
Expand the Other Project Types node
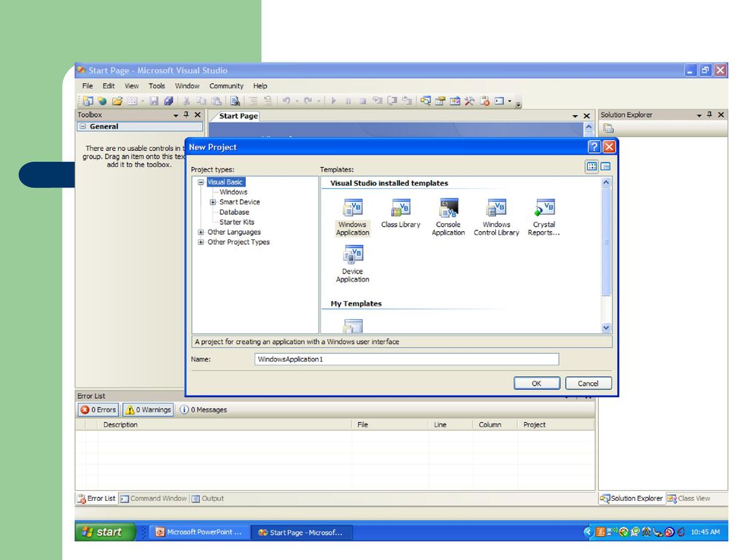point(201,242)
